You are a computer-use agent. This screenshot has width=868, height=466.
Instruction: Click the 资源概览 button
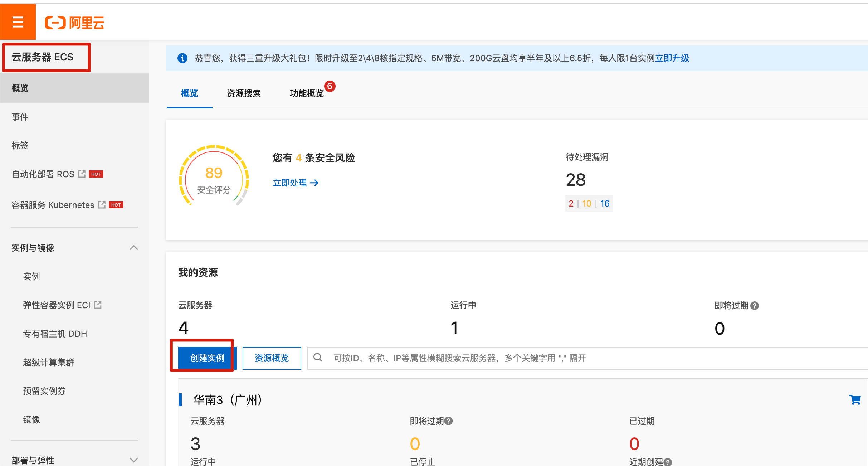click(272, 358)
